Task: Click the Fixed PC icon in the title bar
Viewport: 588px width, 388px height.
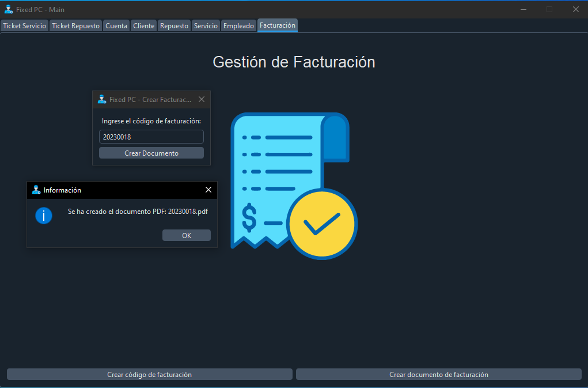Action: (8, 9)
